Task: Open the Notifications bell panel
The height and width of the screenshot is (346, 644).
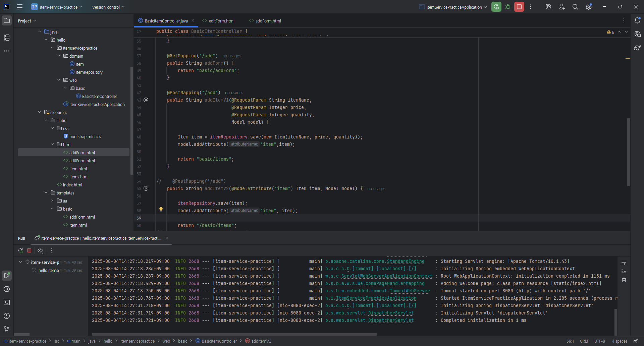Action: pos(637,20)
